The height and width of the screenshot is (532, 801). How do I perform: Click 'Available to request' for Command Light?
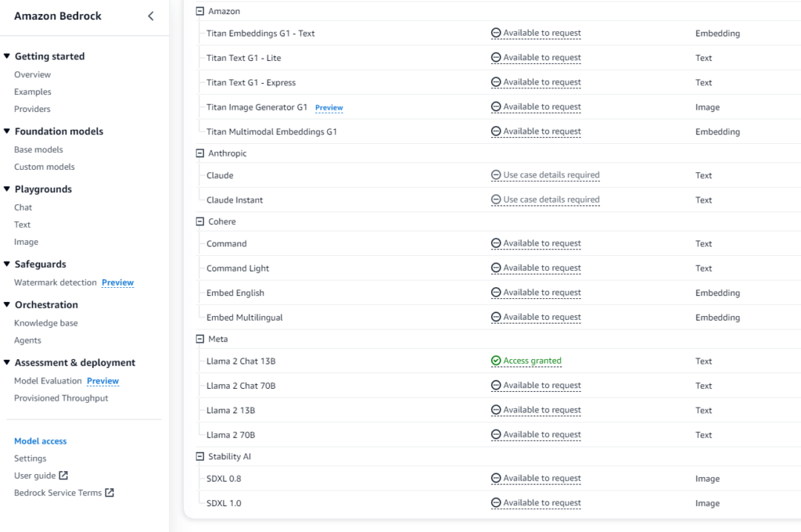tap(542, 268)
